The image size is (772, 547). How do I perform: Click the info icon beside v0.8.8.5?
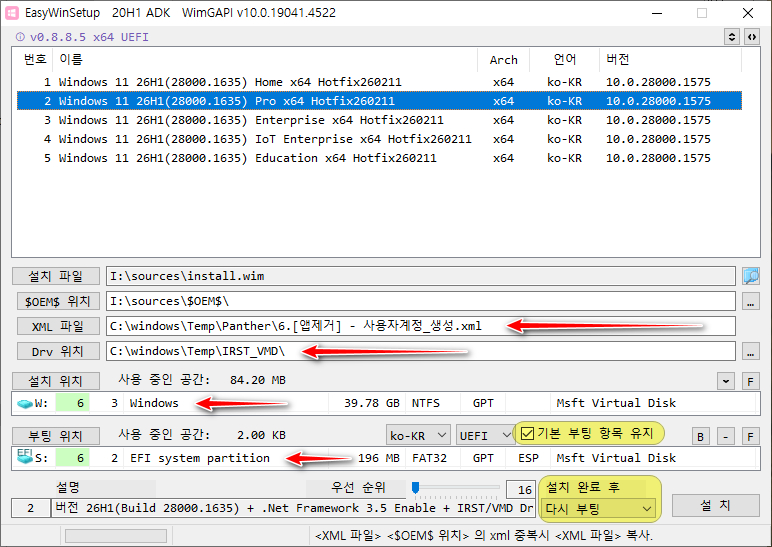20,37
